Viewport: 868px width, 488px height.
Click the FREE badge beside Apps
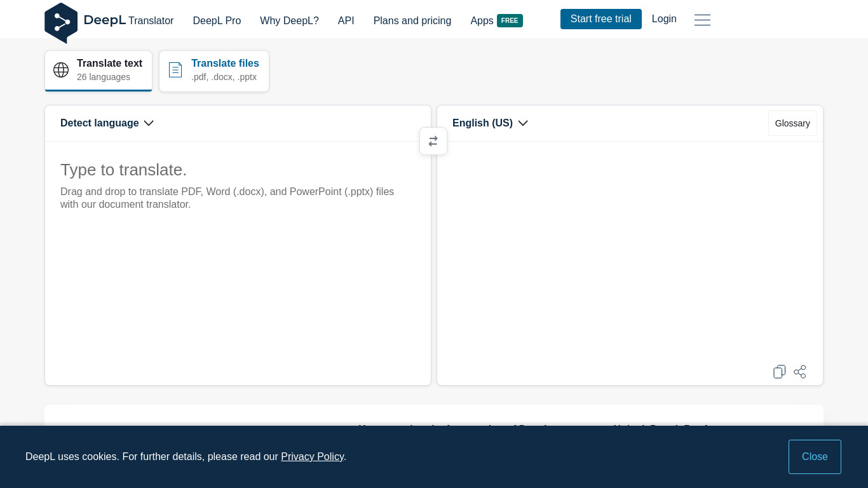click(510, 20)
